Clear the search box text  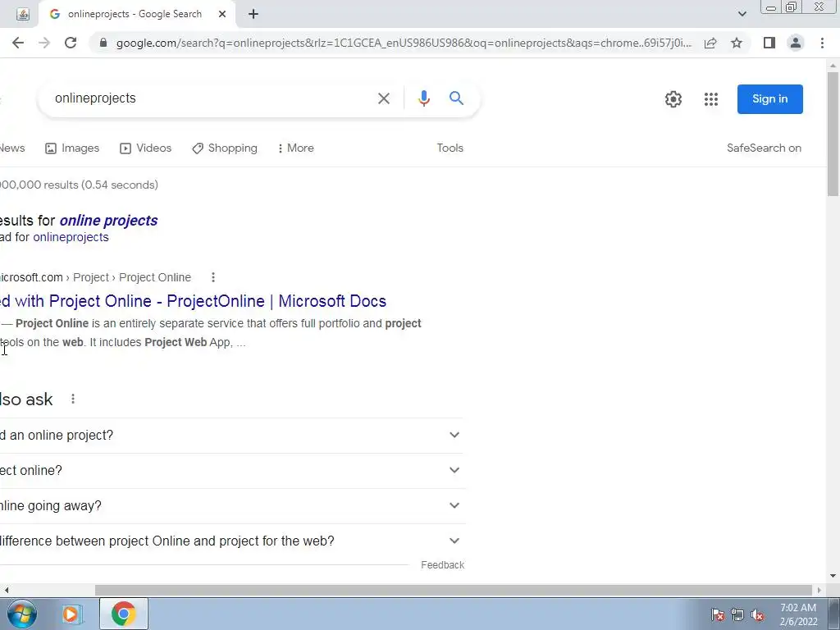(384, 98)
